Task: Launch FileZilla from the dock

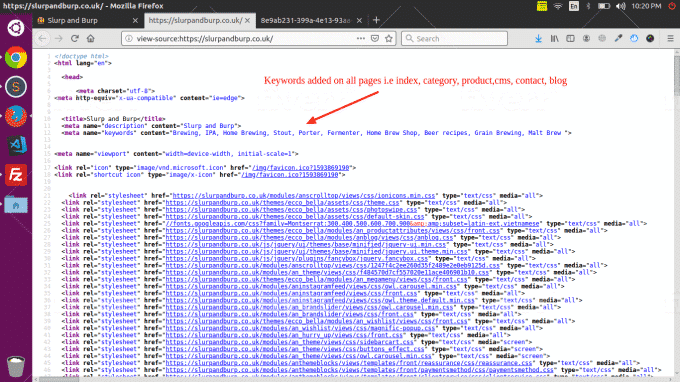Action: (16, 175)
